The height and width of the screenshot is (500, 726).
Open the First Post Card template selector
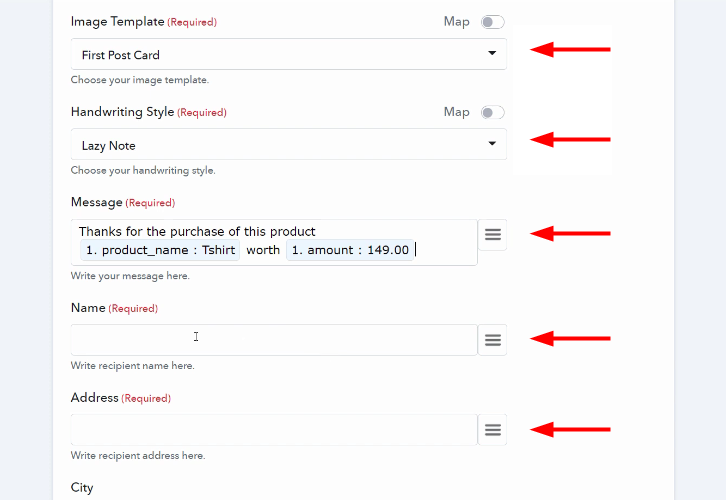[288, 54]
